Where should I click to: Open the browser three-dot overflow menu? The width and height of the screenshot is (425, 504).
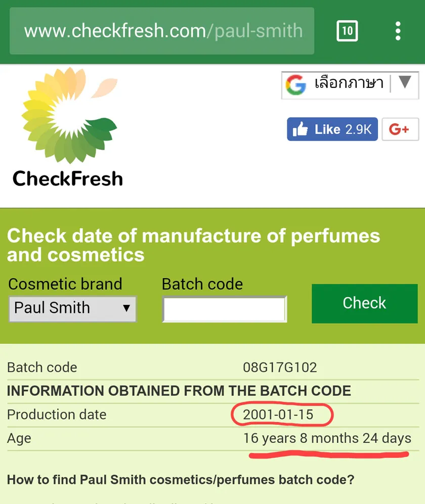398,30
